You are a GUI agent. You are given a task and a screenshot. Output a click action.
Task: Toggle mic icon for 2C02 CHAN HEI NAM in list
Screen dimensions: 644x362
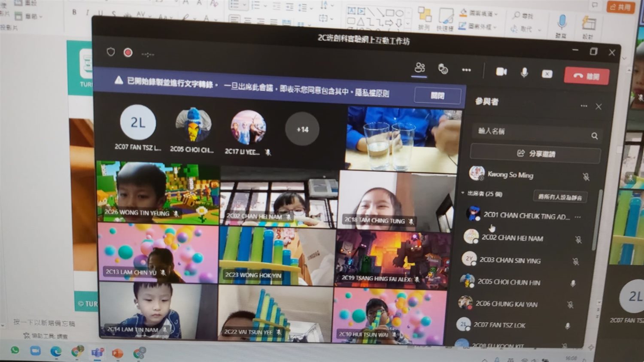tap(578, 240)
